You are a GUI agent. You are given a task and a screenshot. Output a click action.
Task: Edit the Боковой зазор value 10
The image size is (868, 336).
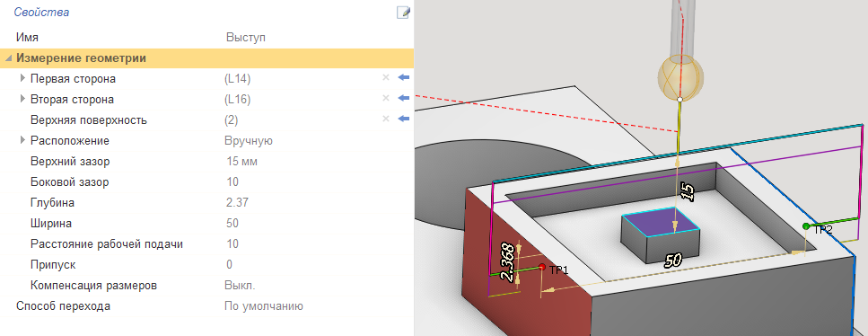(x=232, y=181)
